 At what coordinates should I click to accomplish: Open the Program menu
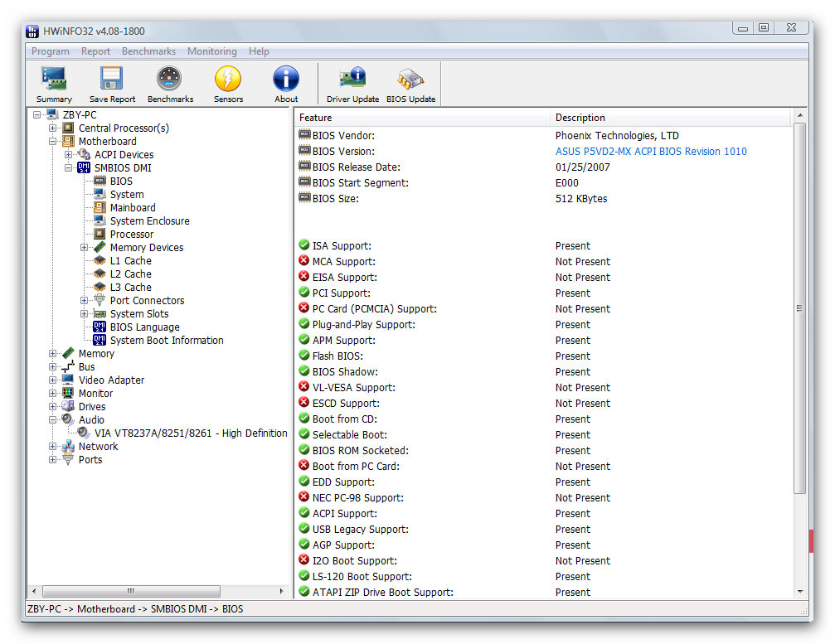pyautogui.click(x=50, y=51)
